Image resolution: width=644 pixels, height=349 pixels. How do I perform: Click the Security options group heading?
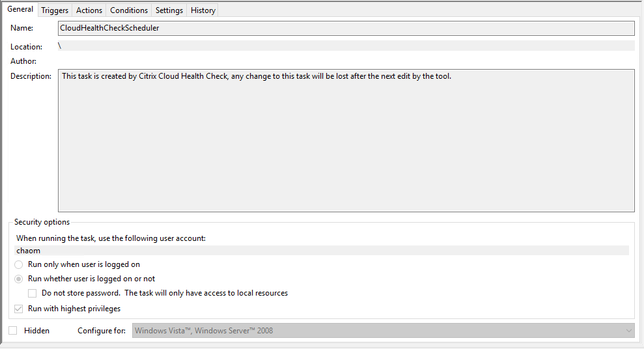point(42,222)
